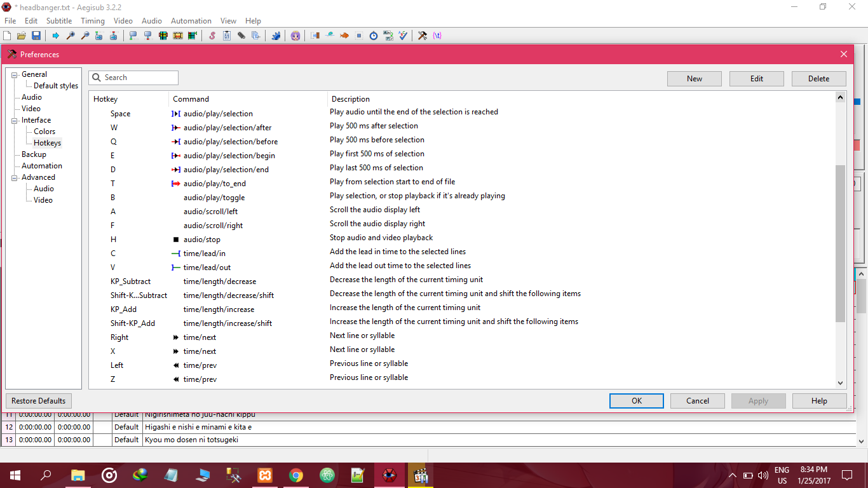
Task: Click the Jump to blue arrow icon
Action: [56, 36]
